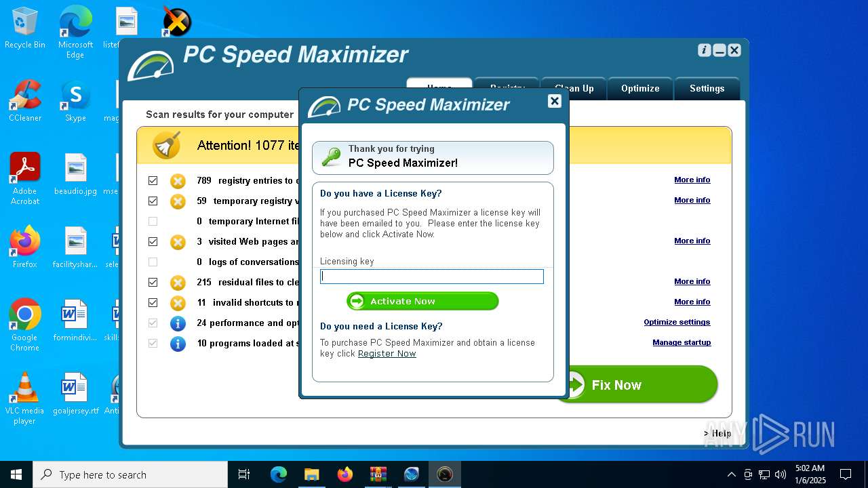This screenshot has height=488, width=868.
Task: Open the Recycle Bin desktop icon
Action: pos(25,28)
